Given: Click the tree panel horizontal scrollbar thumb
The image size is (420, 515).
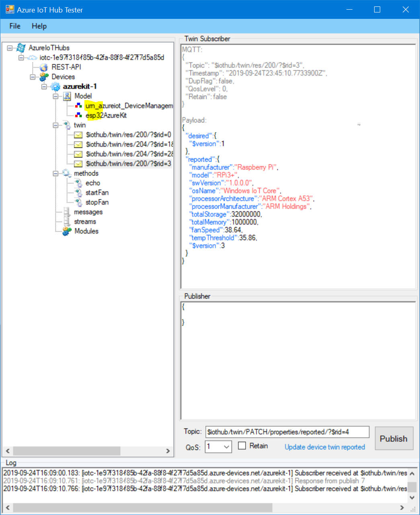Looking at the screenshot, I should click(x=66, y=451).
